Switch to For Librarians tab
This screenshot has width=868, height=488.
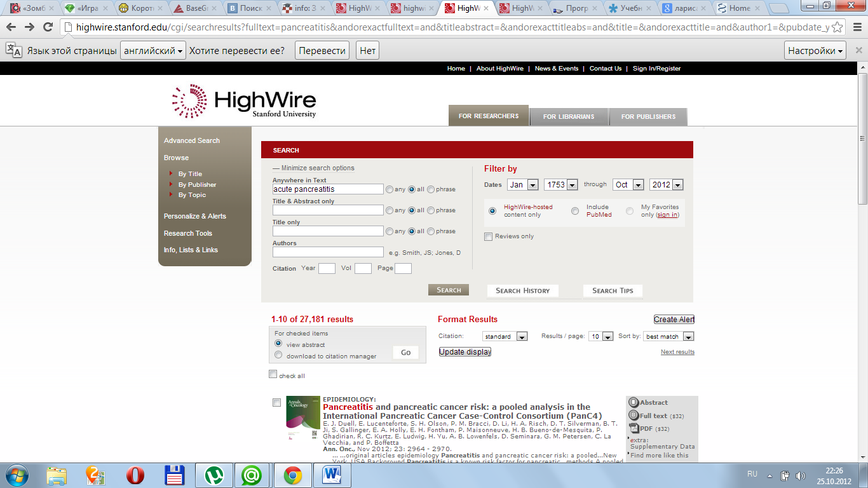pyautogui.click(x=569, y=116)
